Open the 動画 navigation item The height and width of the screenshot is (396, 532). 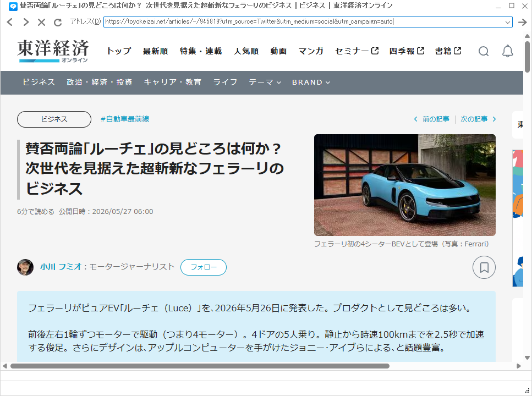pyautogui.click(x=278, y=51)
